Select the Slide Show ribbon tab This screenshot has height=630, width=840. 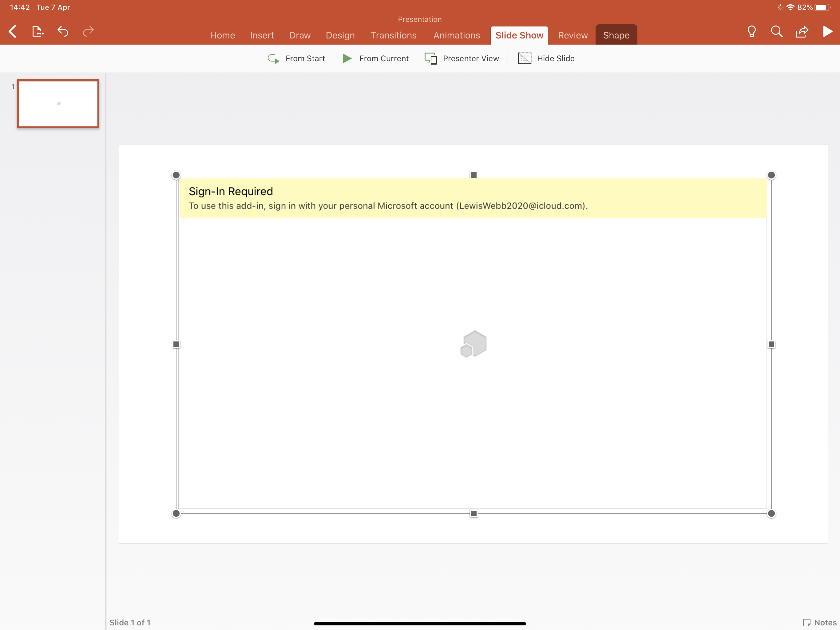pyautogui.click(x=519, y=35)
